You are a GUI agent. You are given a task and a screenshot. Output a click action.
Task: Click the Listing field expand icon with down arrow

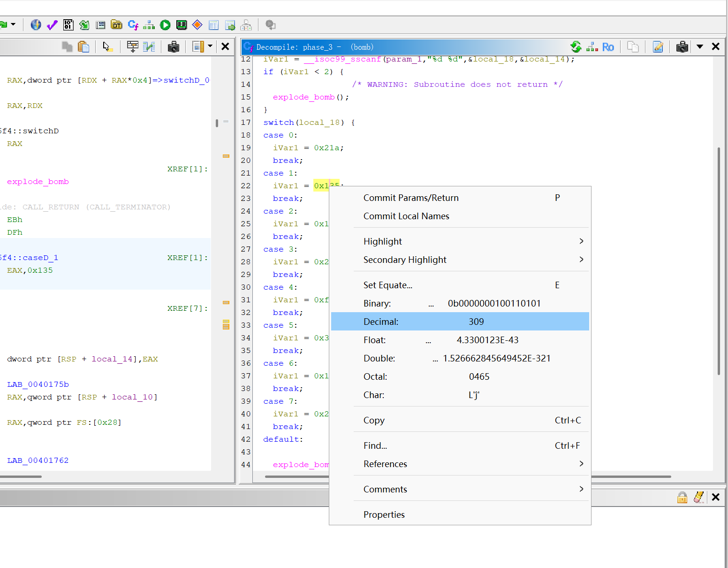[133, 46]
